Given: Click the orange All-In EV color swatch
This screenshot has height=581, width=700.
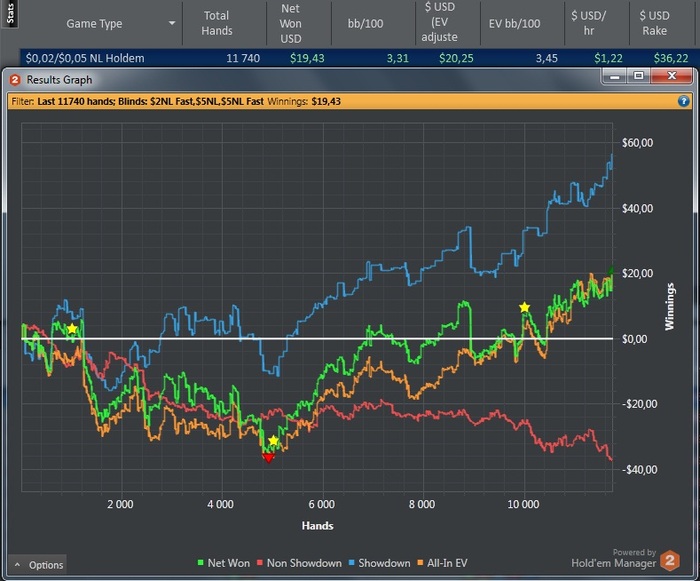Looking at the screenshot, I should [420, 563].
